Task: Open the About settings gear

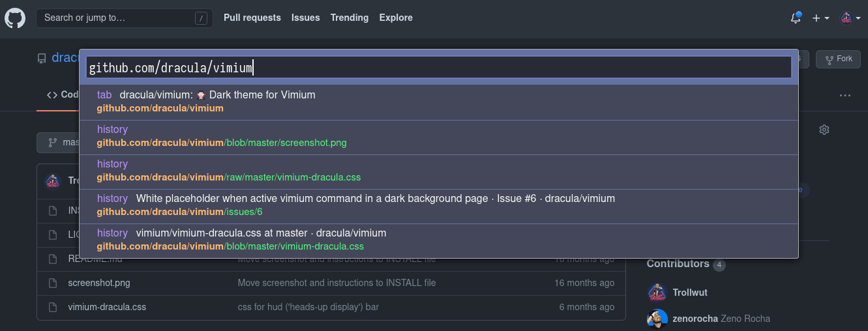Action: (x=824, y=130)
